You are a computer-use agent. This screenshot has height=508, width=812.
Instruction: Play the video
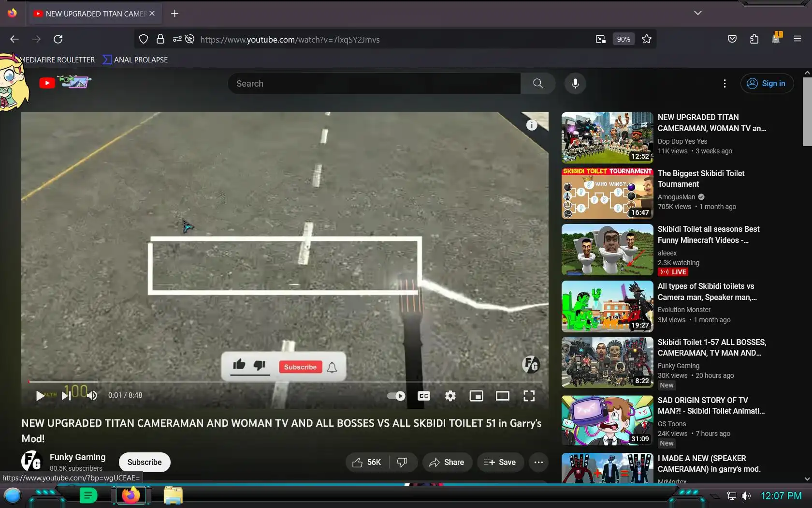(x=40, y=396)
